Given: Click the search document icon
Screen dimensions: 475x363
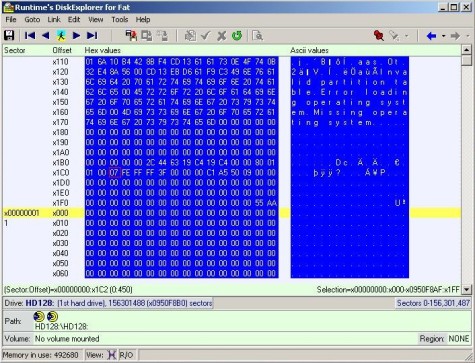Looking at the screenshot, I should point(258,35).
